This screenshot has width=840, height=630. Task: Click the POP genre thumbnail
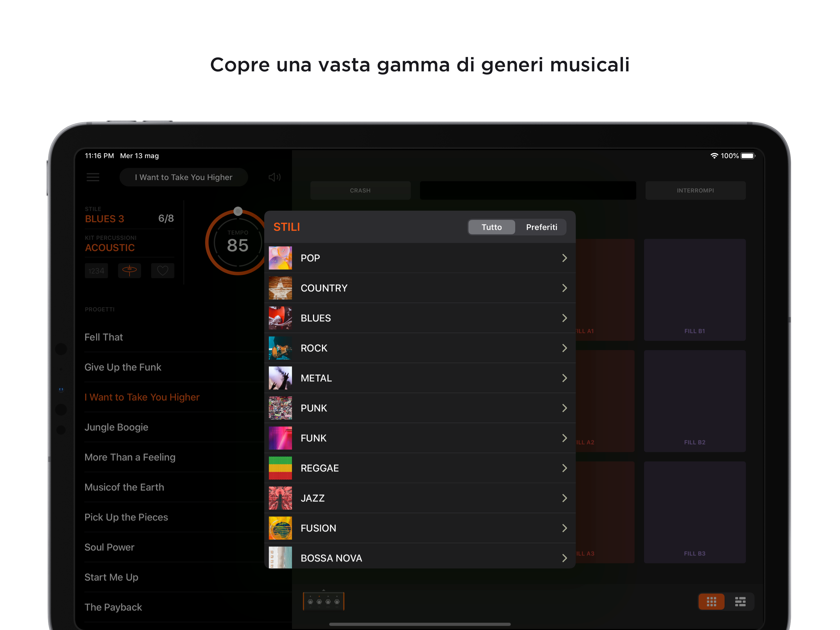pyautogui.click(x=280, y=258)
